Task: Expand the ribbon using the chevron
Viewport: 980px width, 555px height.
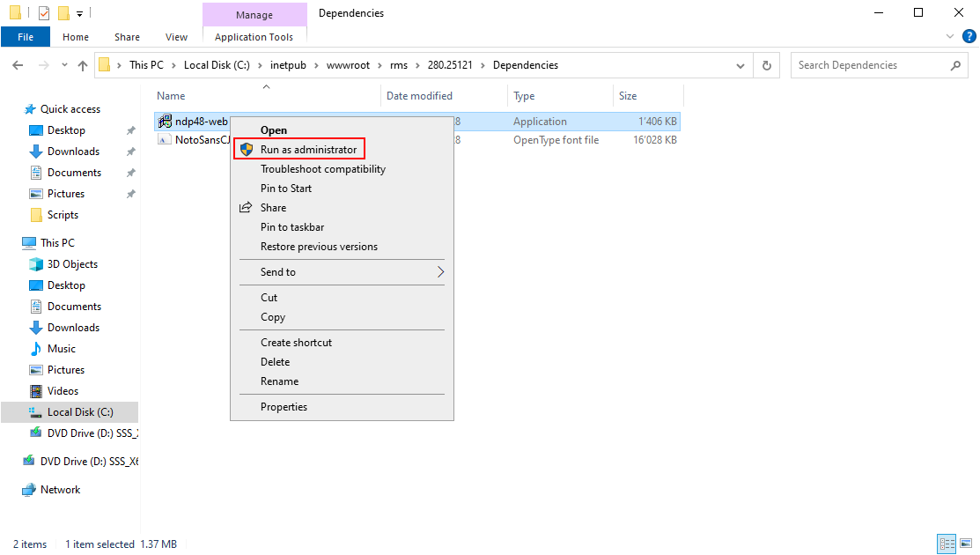Action: point(950,37)
